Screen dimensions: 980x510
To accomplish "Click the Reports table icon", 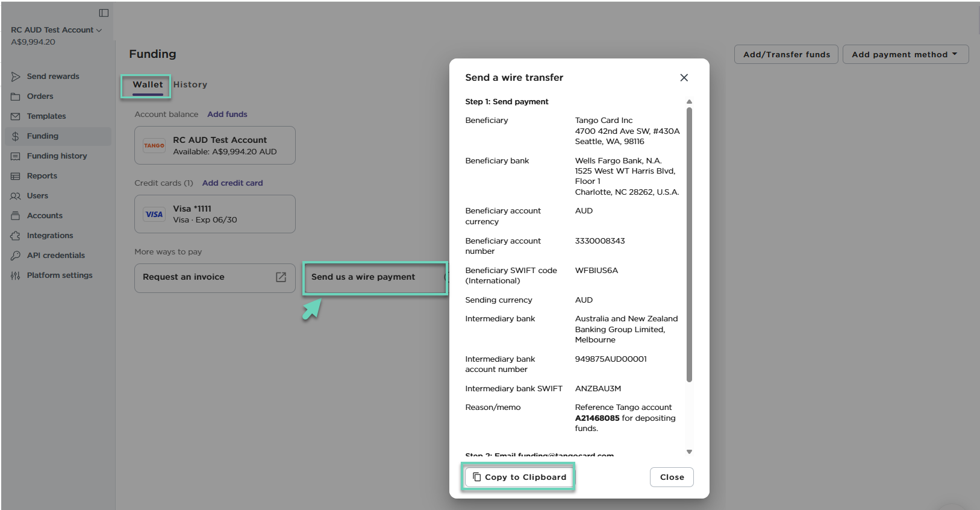I will (16, 176).
